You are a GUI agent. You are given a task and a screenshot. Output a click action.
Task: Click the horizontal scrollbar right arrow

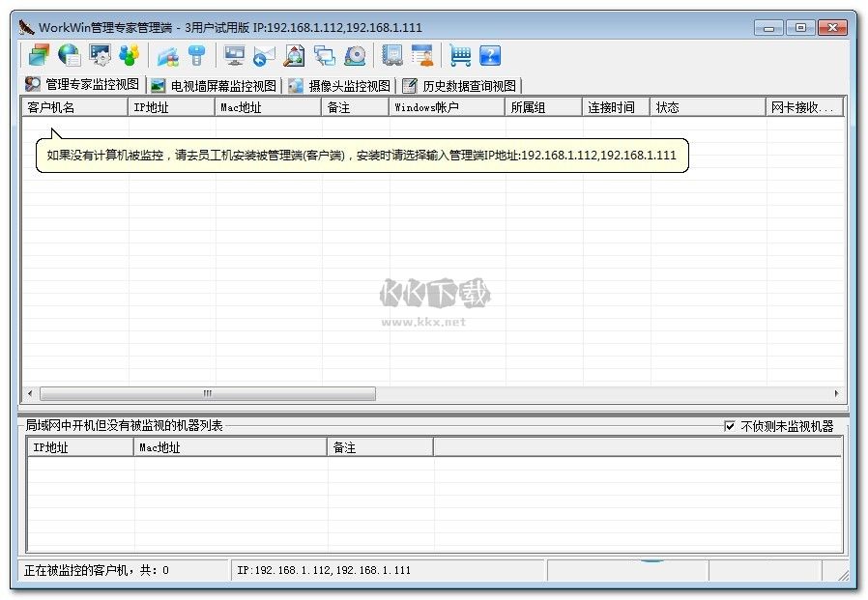(x=837, y=393)
